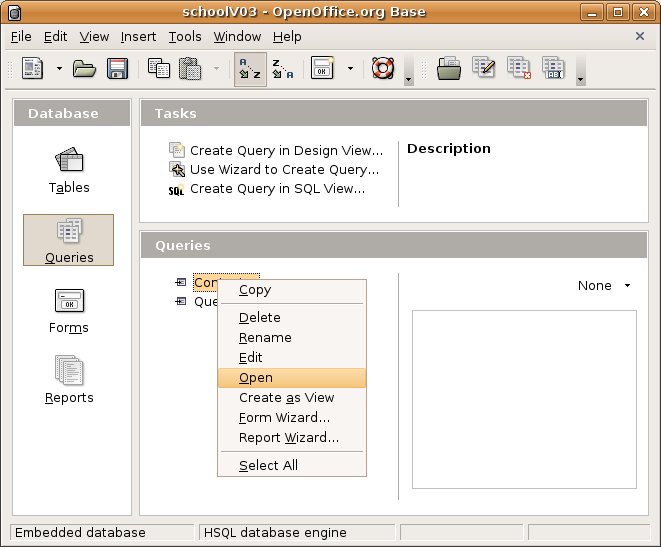Select Queries in Database pane
The width and height of the screenshot is (661, 547).
(68, 240)
